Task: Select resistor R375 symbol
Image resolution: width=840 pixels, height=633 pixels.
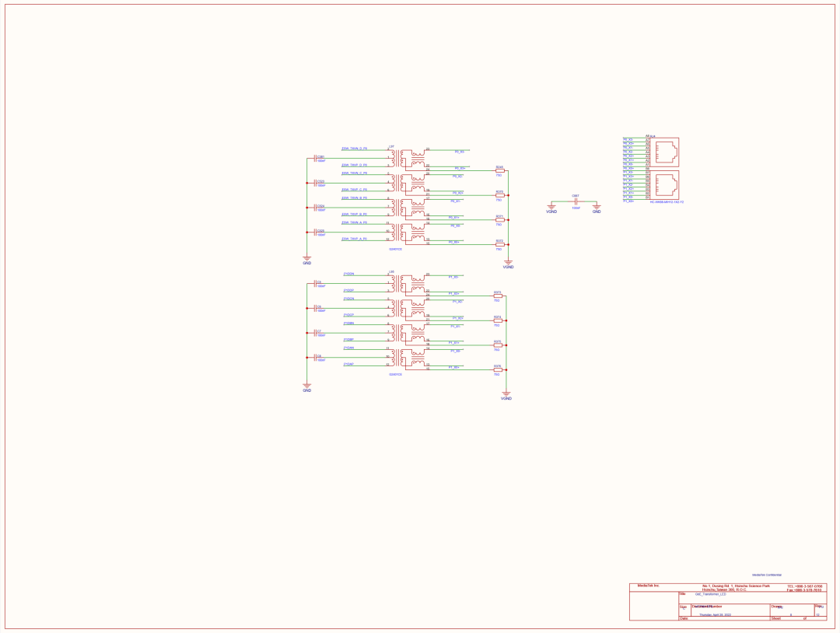Action: pos(498,344)
